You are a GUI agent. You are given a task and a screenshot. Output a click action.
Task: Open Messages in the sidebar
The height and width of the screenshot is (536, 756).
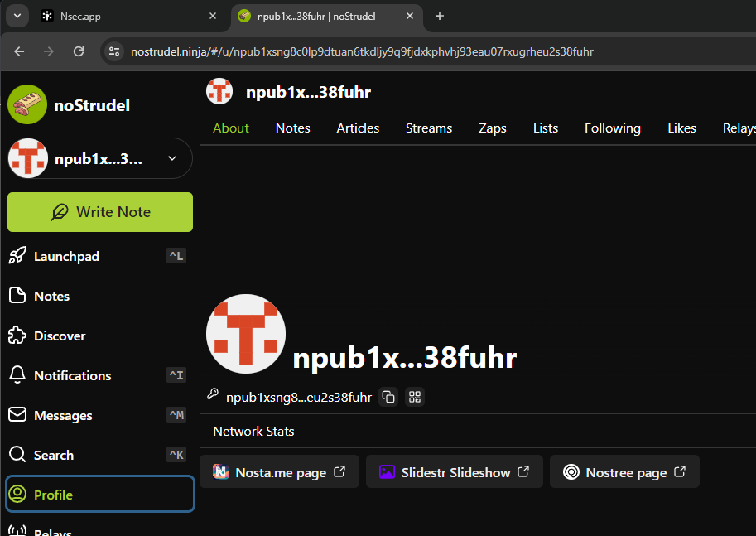pyautogui.click(x=100, y=415)
